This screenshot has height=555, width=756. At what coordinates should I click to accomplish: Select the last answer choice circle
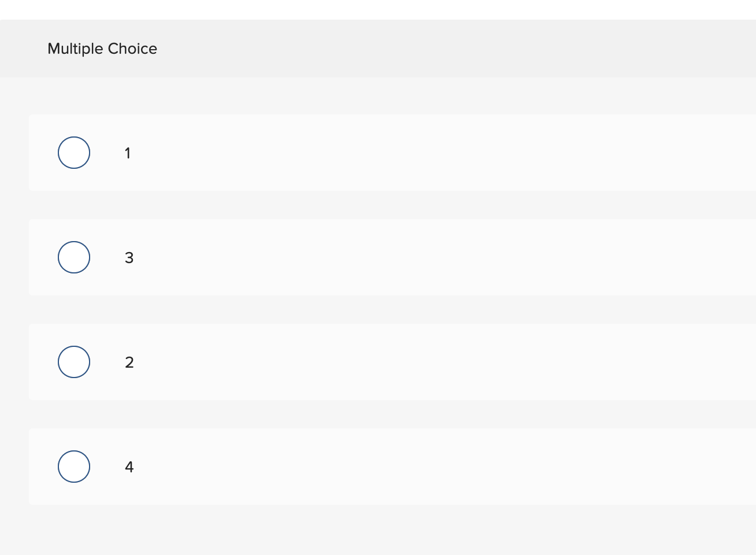74,467
